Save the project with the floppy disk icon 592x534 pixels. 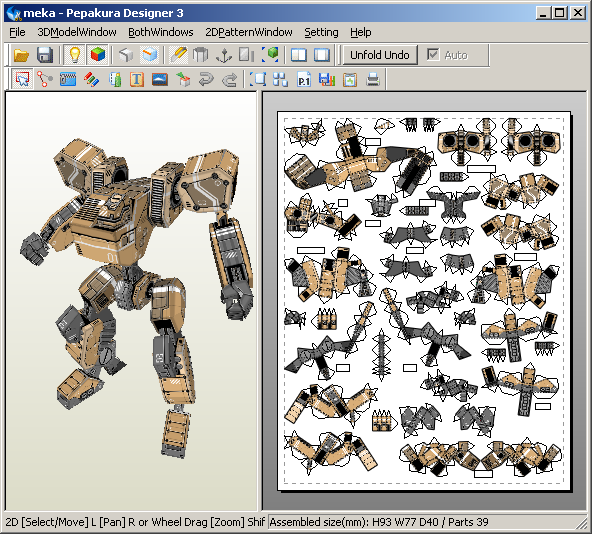click(45, 55)
